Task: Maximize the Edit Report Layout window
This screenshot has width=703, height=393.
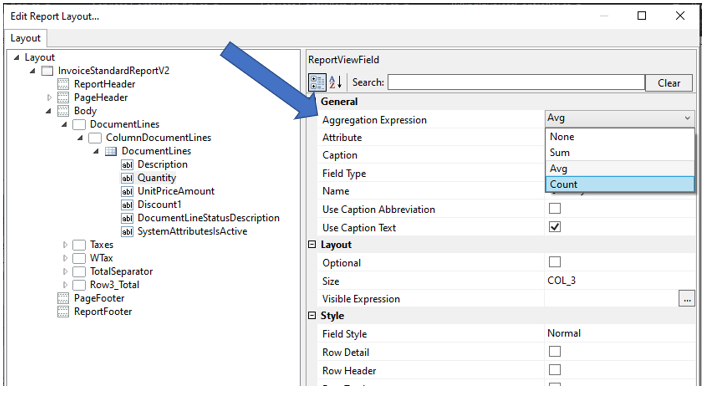Action: 642,16
